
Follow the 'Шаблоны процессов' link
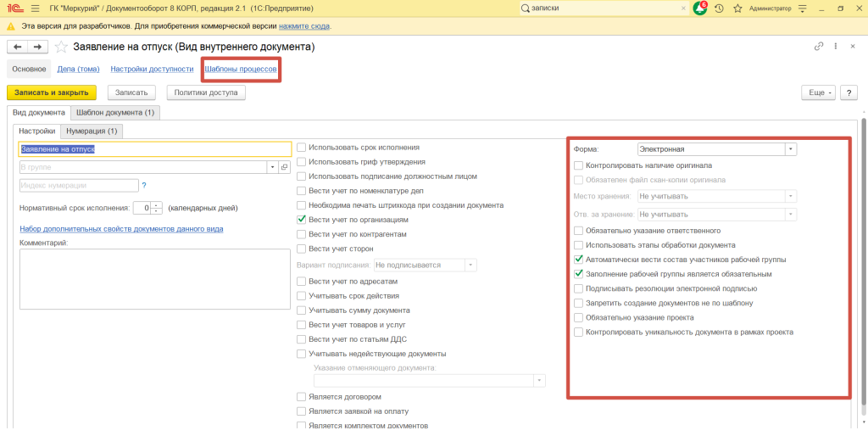[241, 69]
